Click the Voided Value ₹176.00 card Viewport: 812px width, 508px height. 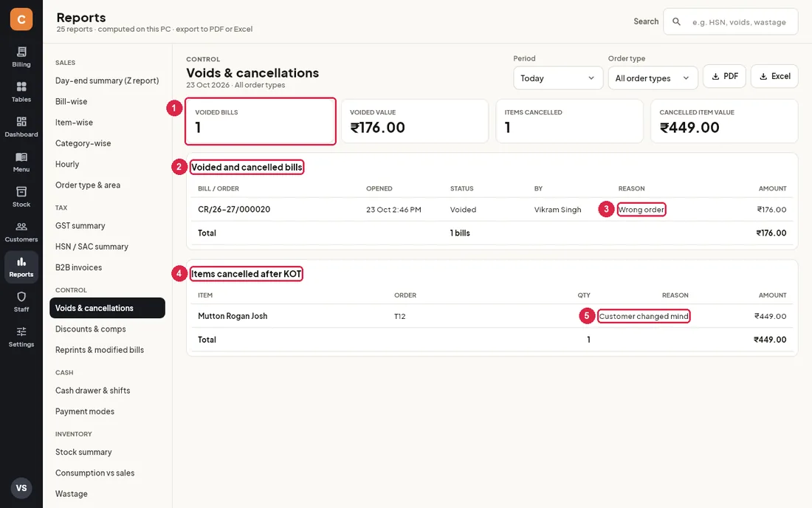point(415,121)
